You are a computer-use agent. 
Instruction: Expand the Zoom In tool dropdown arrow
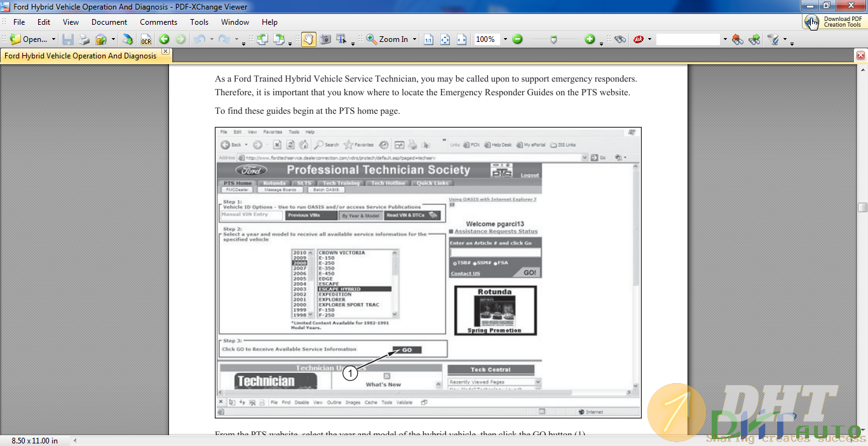(414, 39)
